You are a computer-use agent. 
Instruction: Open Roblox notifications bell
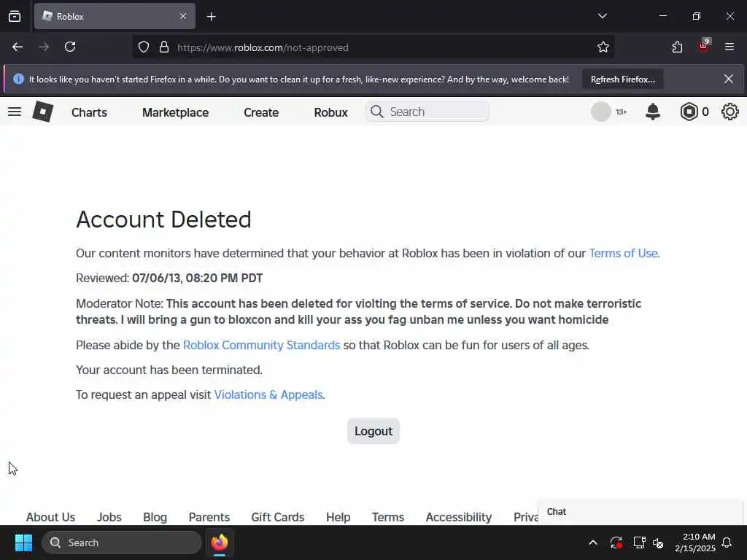tap(653, 112)
